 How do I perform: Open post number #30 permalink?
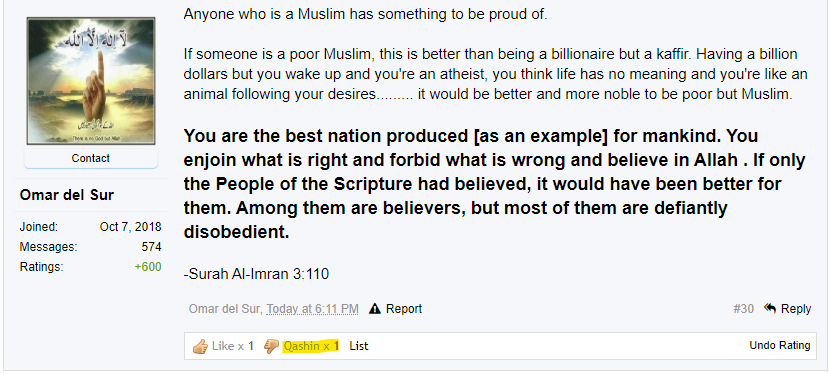pyautogui.click(x=743, y=309)
